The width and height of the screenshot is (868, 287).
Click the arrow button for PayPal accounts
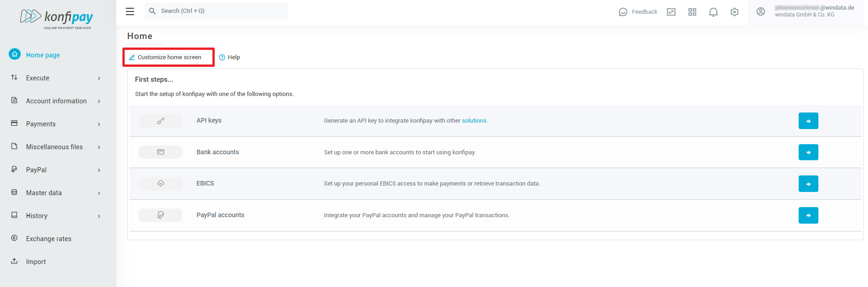click(808, 215)
